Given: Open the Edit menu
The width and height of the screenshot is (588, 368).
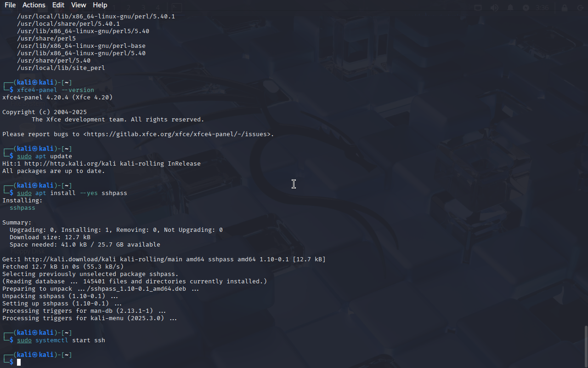Looking at the screenshot, I should point(58,5).
